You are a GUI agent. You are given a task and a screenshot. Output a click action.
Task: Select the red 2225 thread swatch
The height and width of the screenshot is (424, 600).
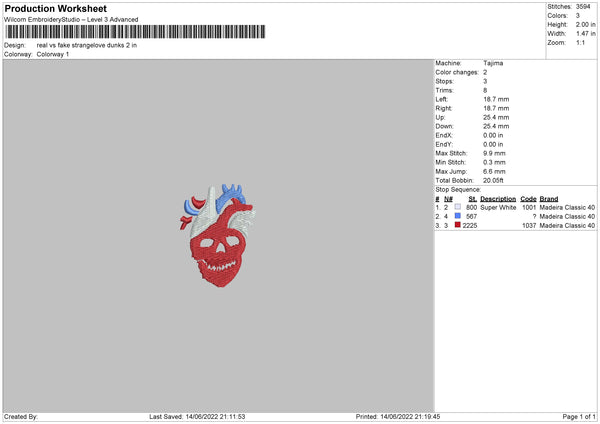[x=457, y=225]
